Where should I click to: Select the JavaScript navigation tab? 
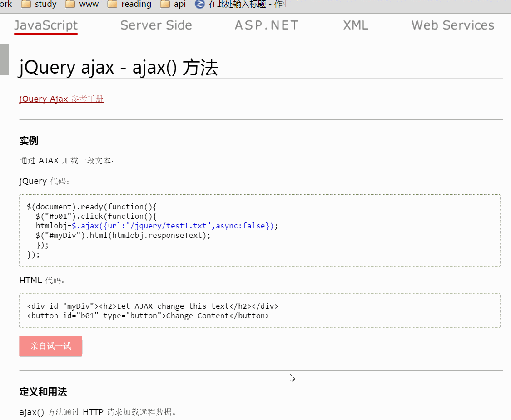45,25
